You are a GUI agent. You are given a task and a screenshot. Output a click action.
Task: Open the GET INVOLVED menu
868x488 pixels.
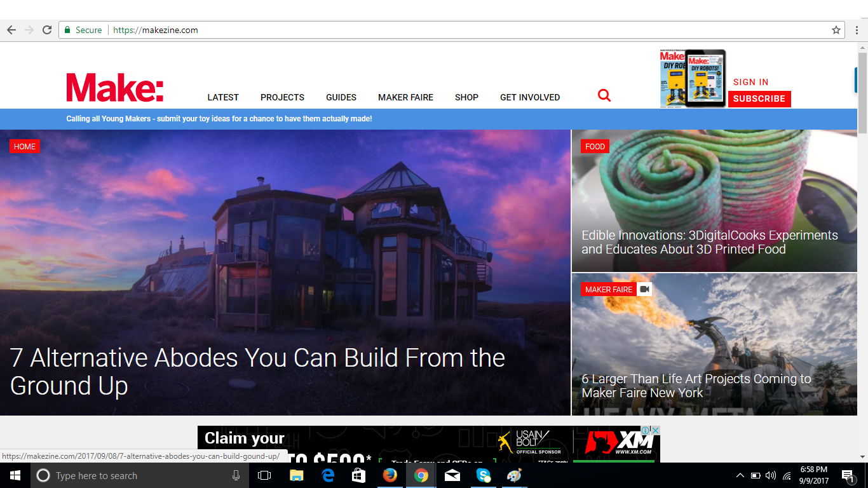pyautogui.click(x=530, y=97)
